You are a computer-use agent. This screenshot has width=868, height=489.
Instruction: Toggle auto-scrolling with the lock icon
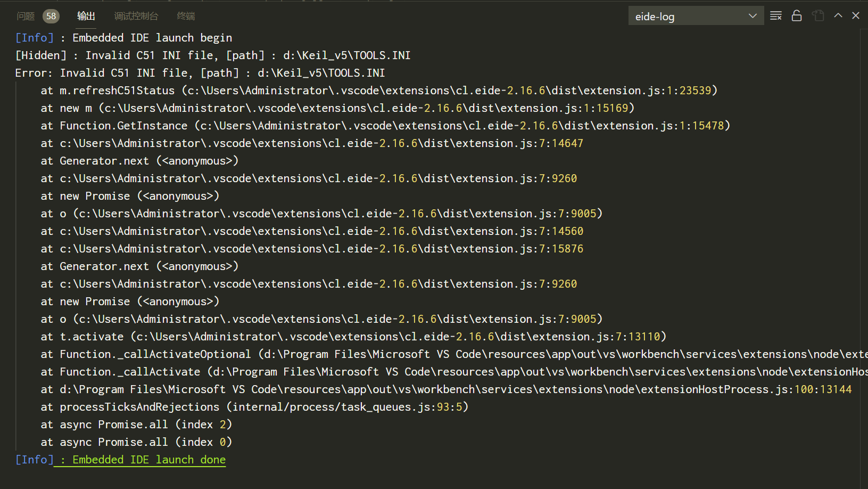pos(797,15)
